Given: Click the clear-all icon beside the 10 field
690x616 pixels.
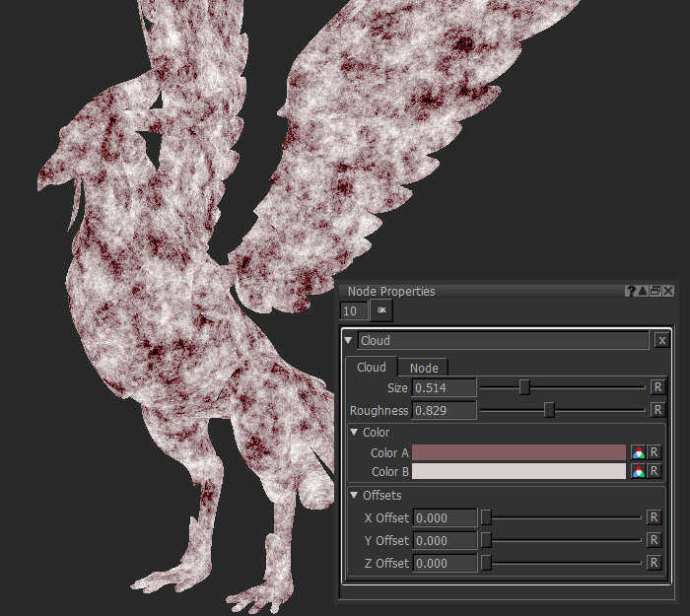Looking at the screenshot, I should pyautogui.click(x=381, y=310).
